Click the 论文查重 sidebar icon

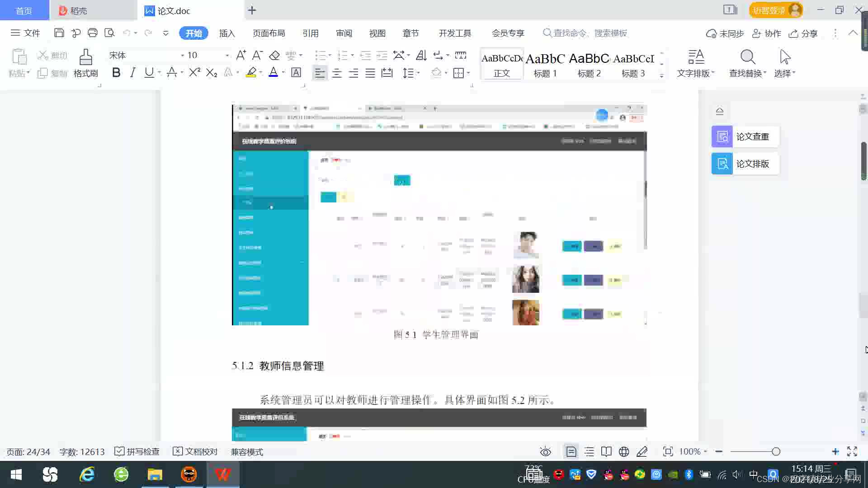722,136
